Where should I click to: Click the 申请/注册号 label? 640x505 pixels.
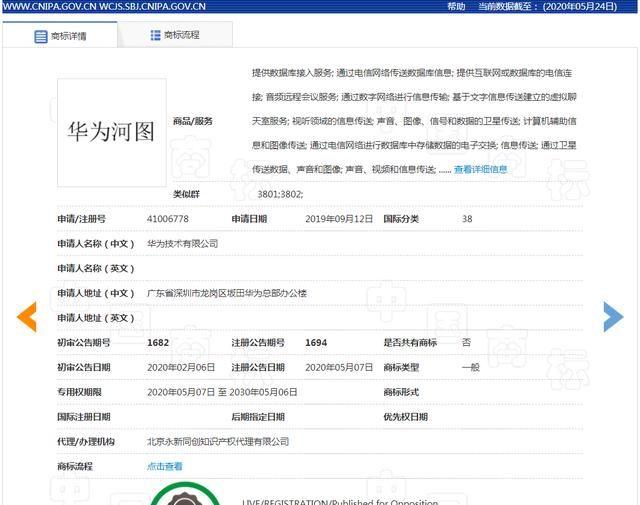pos(81,219)
